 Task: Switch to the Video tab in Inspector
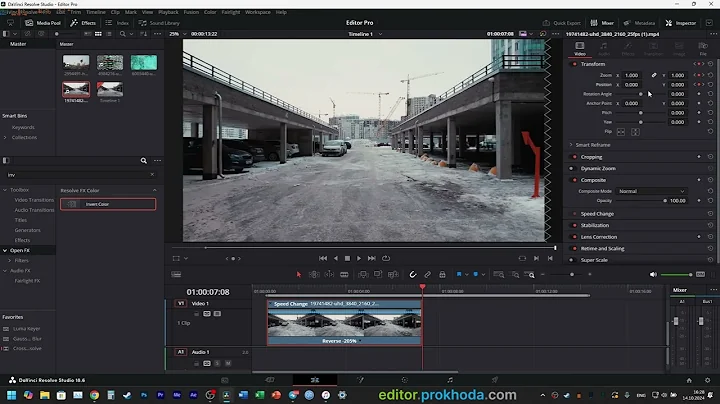pos(580,48)
